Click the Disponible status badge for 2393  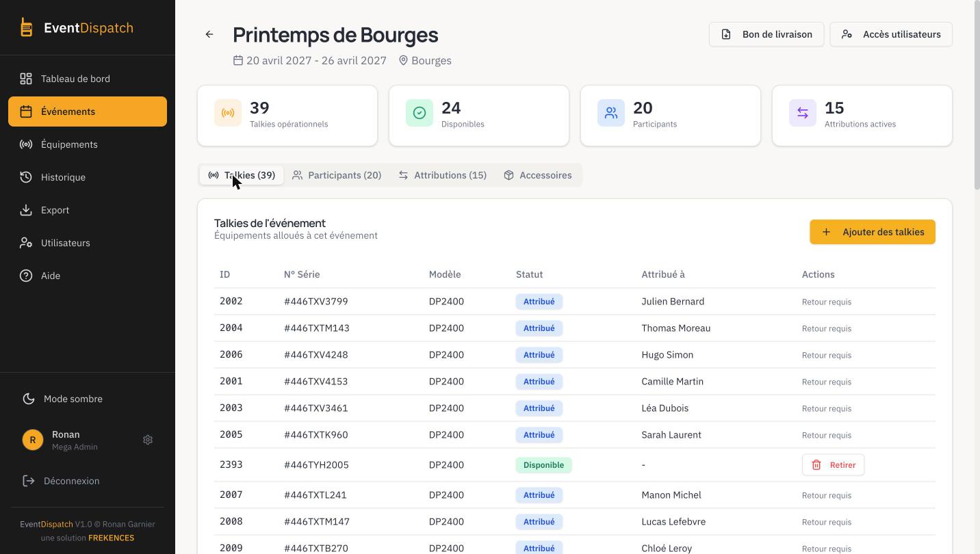[x=543, y=465]
